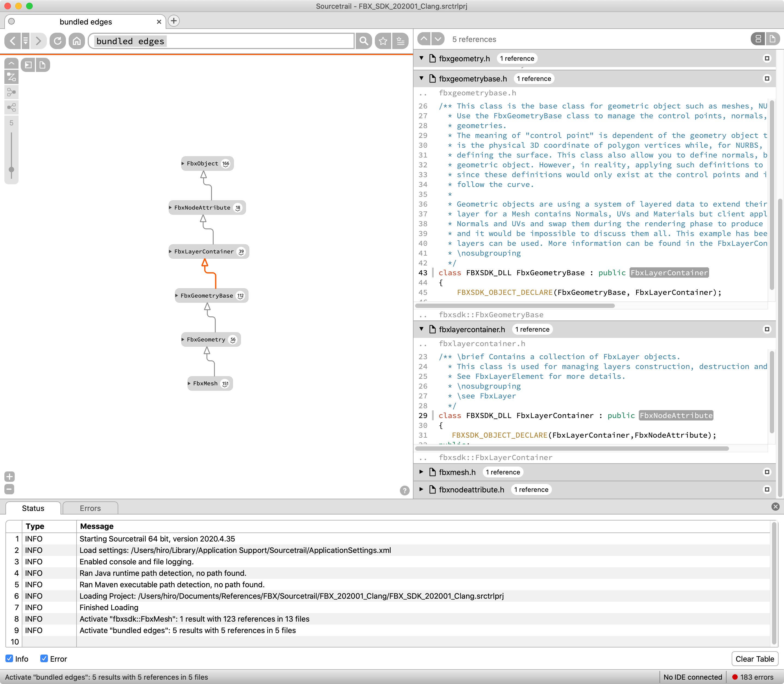
Task: Click the search magnifier button
Action: [364, 40]
